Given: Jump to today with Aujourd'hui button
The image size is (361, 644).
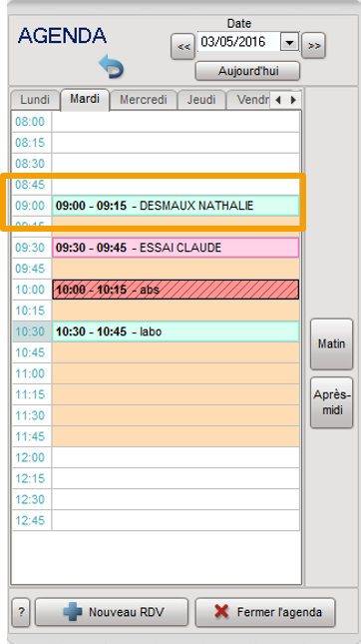Looking at the screenshot, I should pos(247,71).
